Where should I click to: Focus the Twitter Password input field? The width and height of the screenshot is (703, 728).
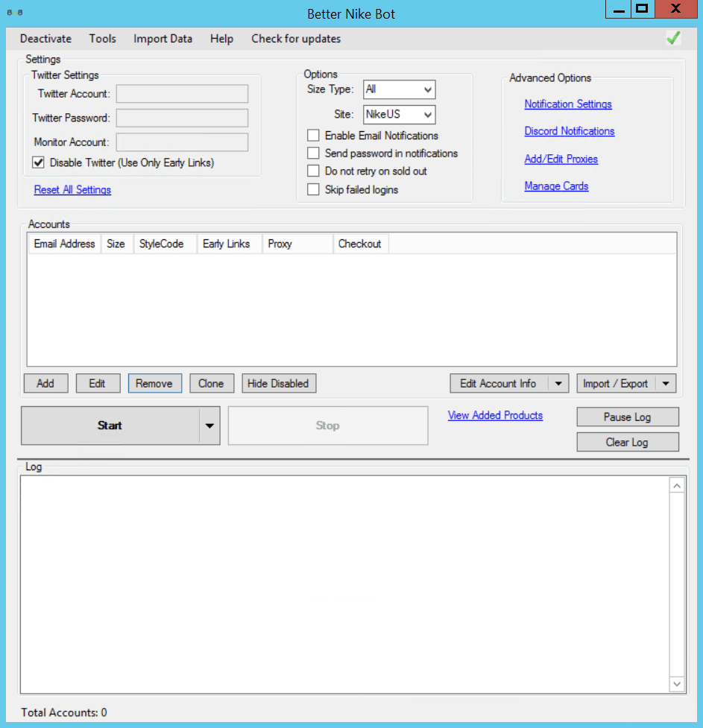182,118
